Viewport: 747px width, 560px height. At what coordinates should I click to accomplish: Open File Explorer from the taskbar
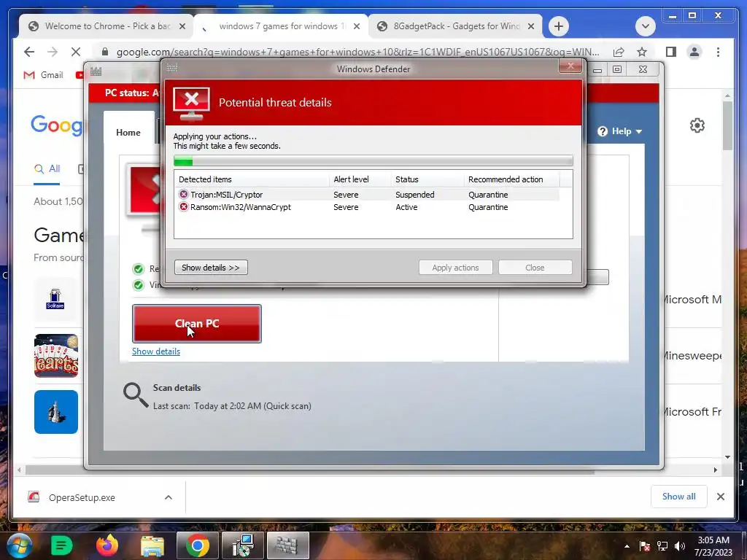[x=152, y=545]
